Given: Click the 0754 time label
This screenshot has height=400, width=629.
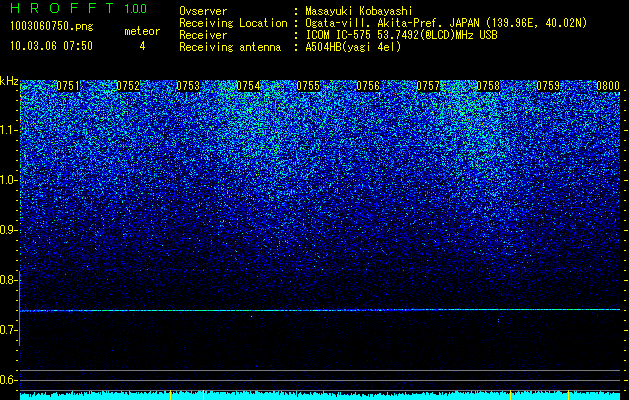Looking at the screenshot, I should 248,86.
